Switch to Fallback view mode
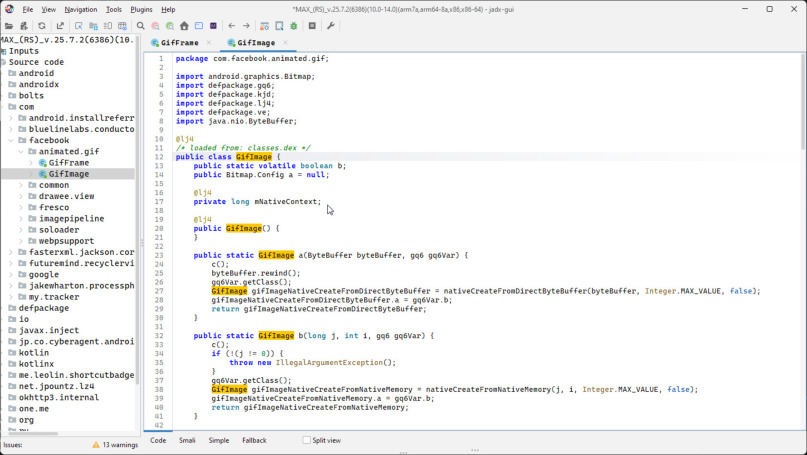Viewport: 807px width, 455px height. (x=254, y=440)
